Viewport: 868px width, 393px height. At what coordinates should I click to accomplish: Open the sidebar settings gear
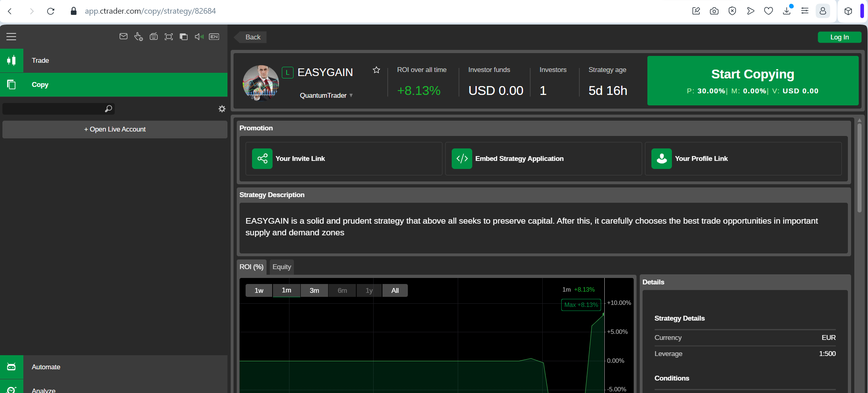point(222,109)
